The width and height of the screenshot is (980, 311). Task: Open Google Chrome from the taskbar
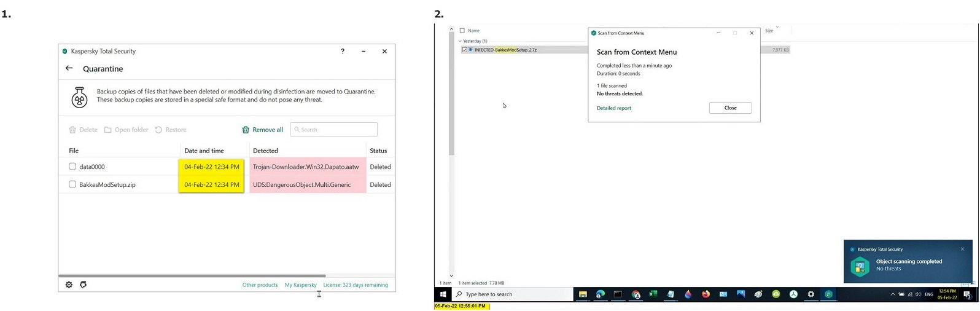636,294
